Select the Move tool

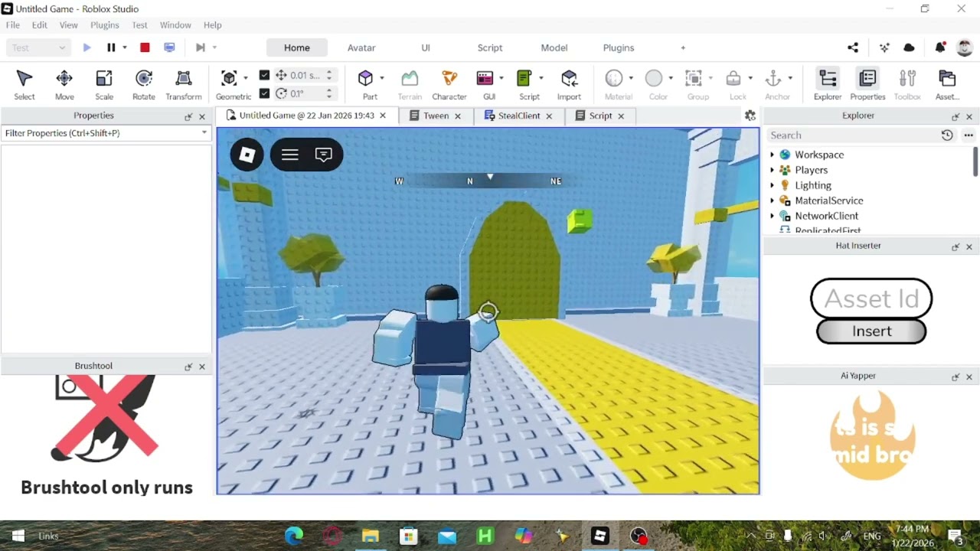click(x=64, y=84)
